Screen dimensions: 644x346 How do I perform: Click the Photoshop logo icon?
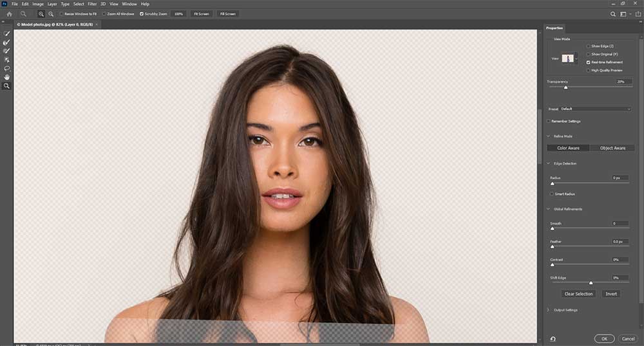coord(5,4)
